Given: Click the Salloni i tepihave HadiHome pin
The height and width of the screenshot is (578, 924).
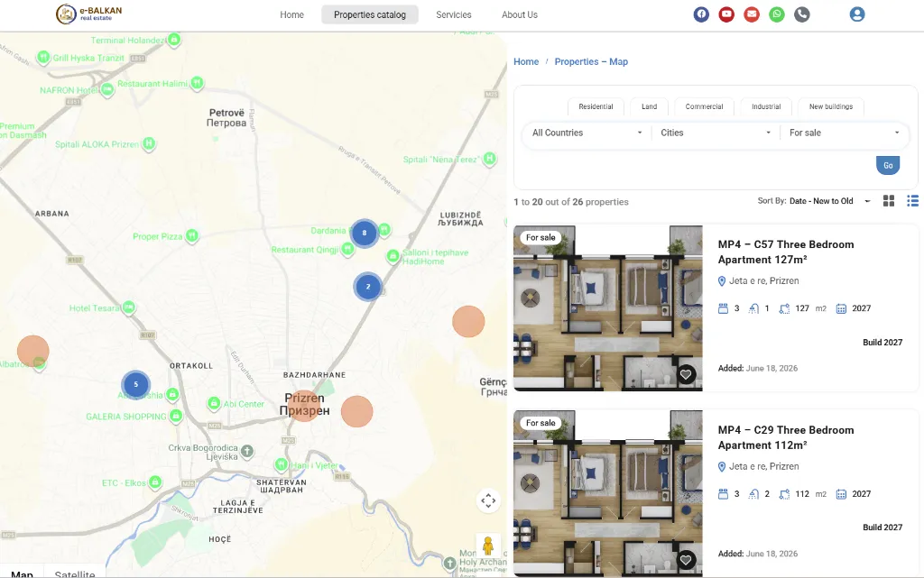Looking at the screenshot, I should pos(393,255).
